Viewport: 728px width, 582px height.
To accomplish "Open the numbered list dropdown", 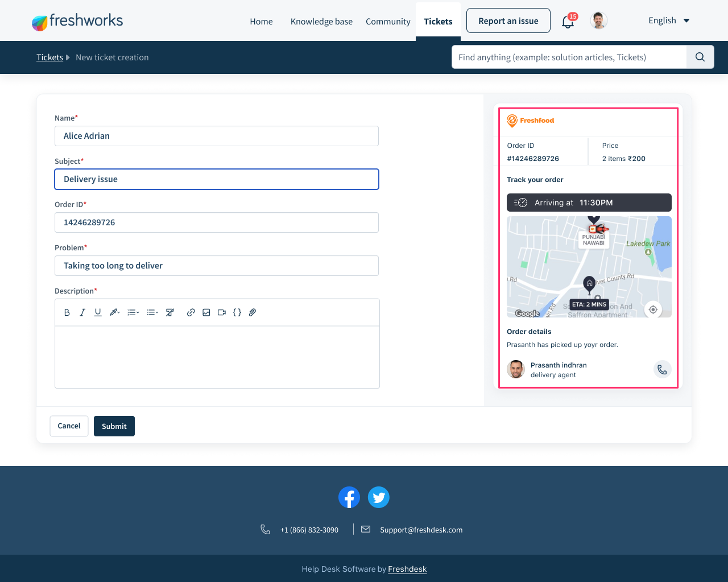I will pyautogui.click(x=133, y=312).
